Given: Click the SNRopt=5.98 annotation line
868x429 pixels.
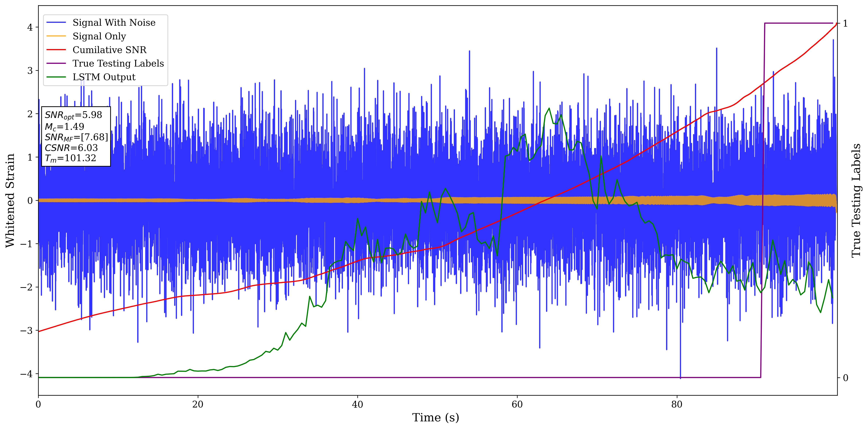Looking at the screenshot, I should (x=73, y=115).
